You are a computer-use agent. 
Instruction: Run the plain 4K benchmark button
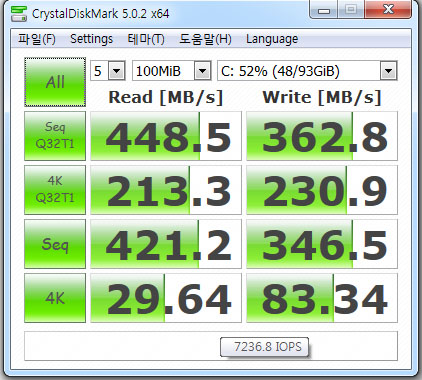[x=55, y=298]
